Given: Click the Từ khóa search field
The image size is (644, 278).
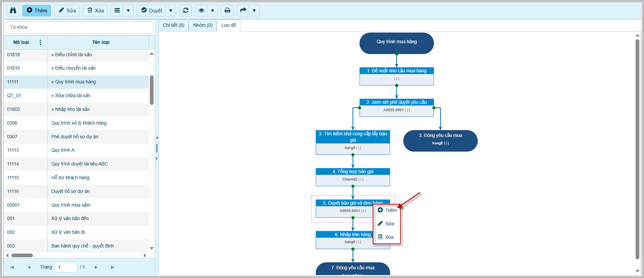Looking at the screenshot, I should pos(79,27).
